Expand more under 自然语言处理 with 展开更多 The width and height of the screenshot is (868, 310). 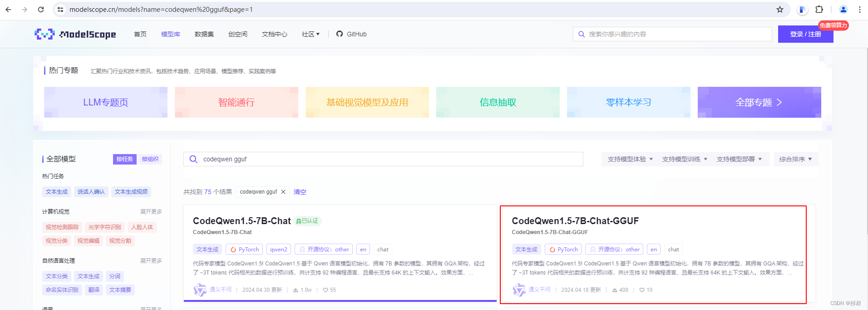[151, 261]
